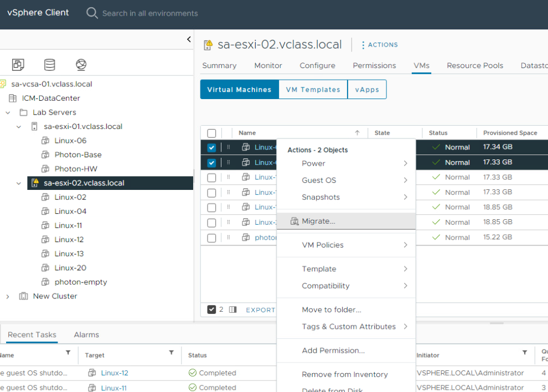This screenshot has width=548, height=392.
Task: Open the manage columns icon beside EXPORT
Action: click(x=232, y=310)
